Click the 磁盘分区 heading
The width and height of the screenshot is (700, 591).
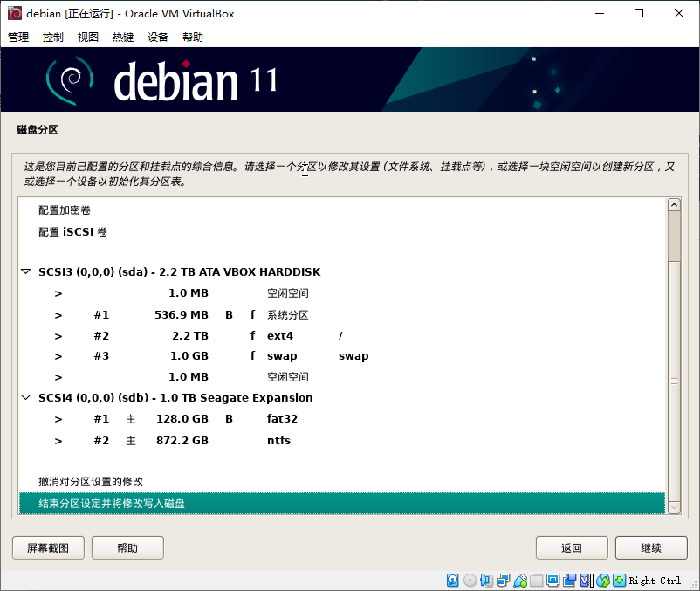pyautogui.click(x=38, y=130)
